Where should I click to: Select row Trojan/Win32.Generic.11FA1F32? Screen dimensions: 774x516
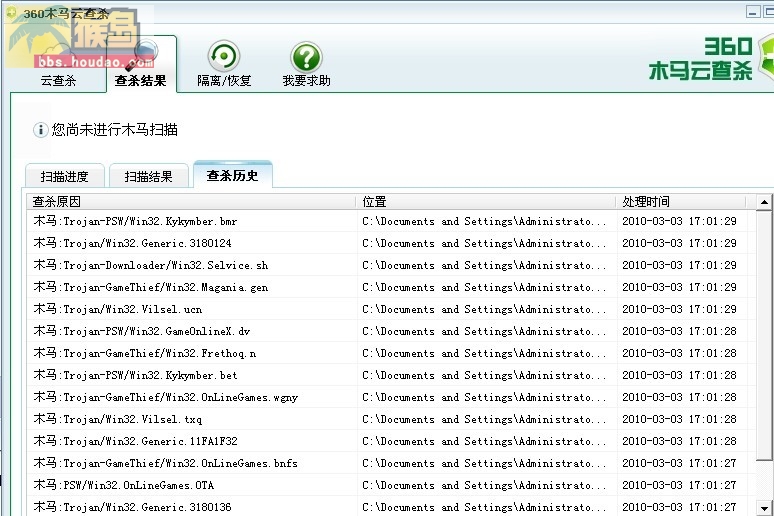[391, 441]
